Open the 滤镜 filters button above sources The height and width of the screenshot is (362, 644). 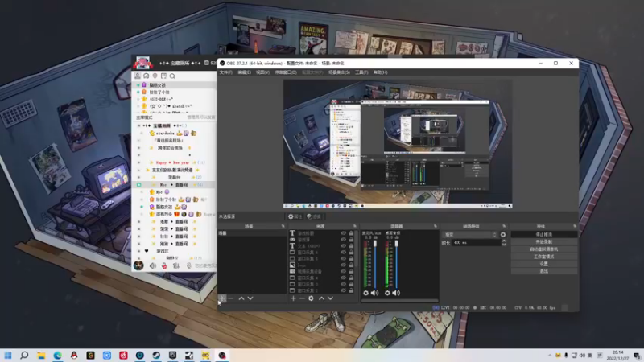(x=314, y=216)
